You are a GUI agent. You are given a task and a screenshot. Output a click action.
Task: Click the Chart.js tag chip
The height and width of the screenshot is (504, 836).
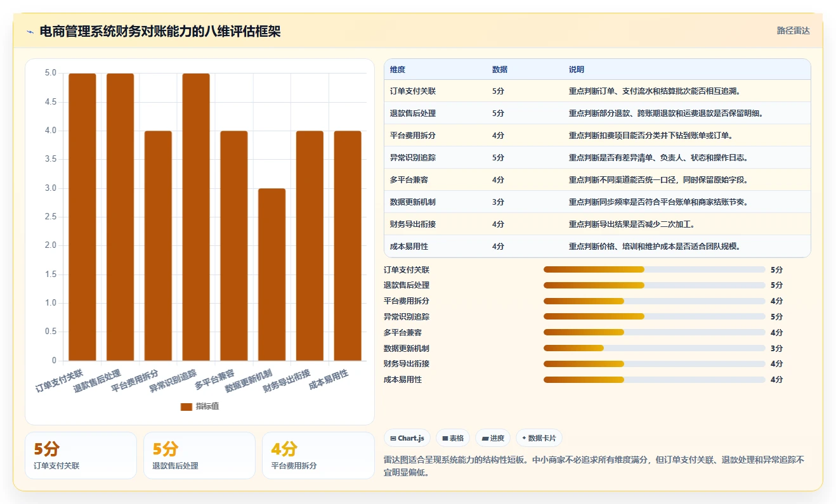407,438
